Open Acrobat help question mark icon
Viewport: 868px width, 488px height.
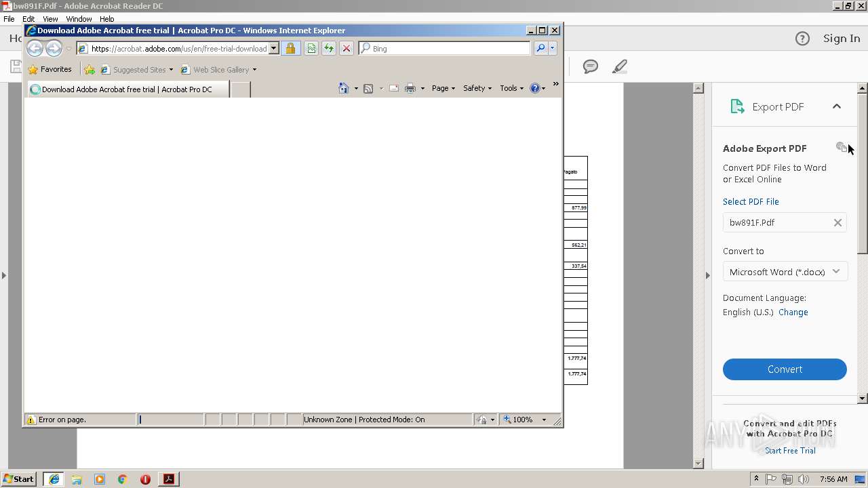coord(802,39)
